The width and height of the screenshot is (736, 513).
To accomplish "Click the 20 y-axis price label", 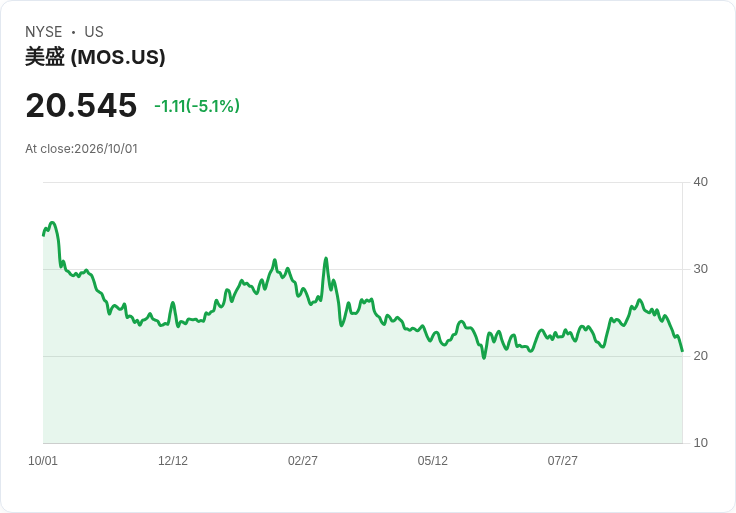I will 700,356.
